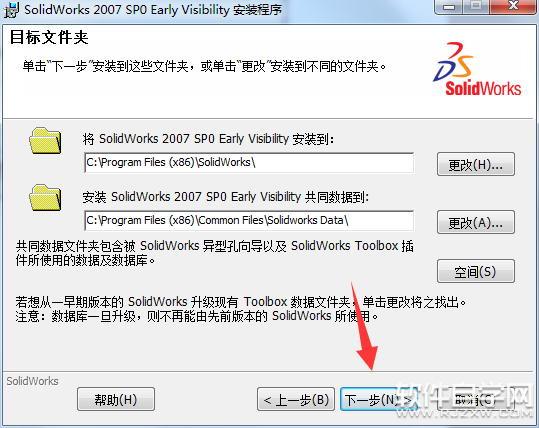This screenshot has height=428, width=539.
Task: Click the 目标文件夹 heading
Action: tap(49, 37)
